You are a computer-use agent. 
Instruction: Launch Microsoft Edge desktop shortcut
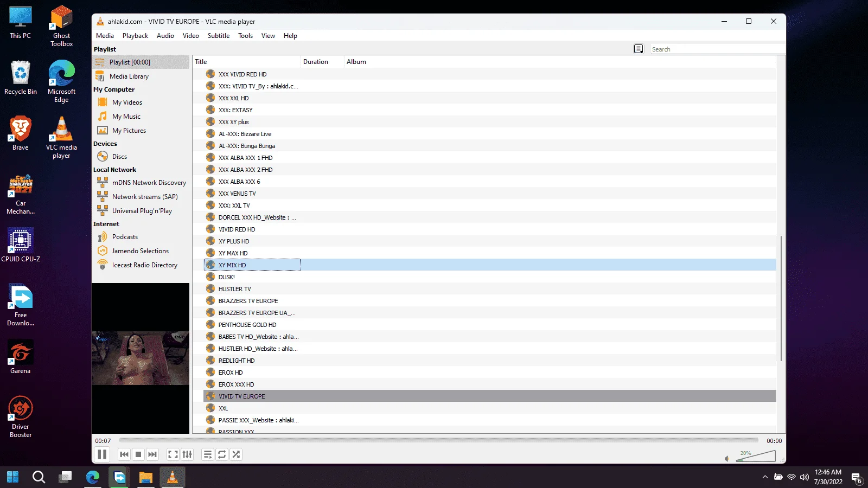tap(61, 82)
